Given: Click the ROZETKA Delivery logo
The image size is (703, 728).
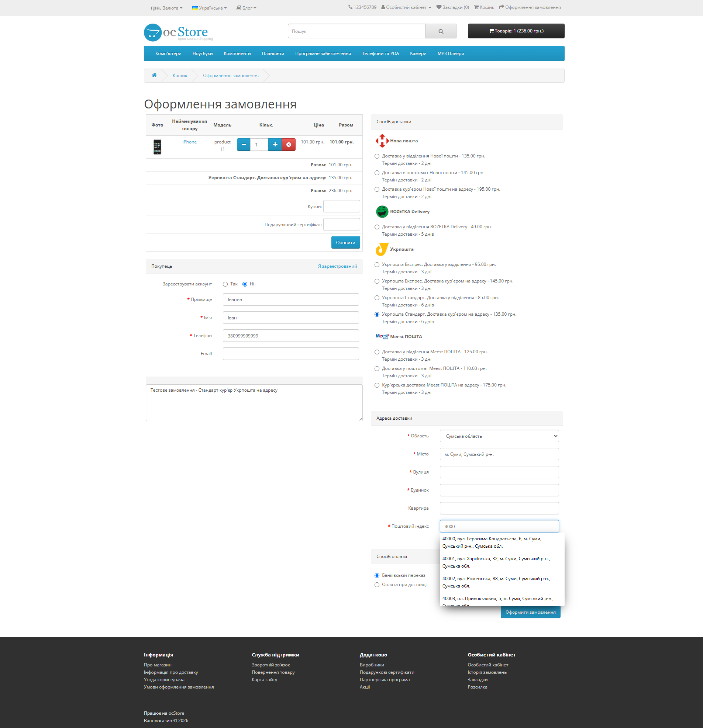Looking at the screenshot, I should (x=382, y=212).
